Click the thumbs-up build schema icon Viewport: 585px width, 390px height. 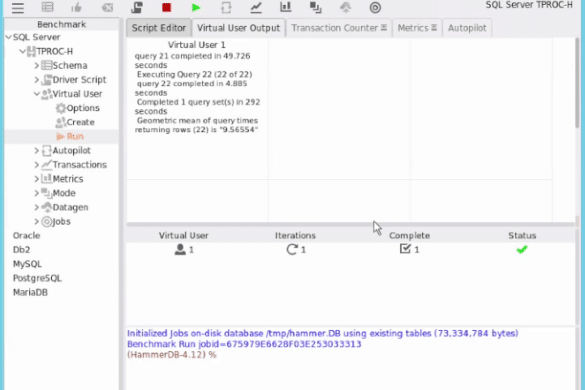click(76, 7)
